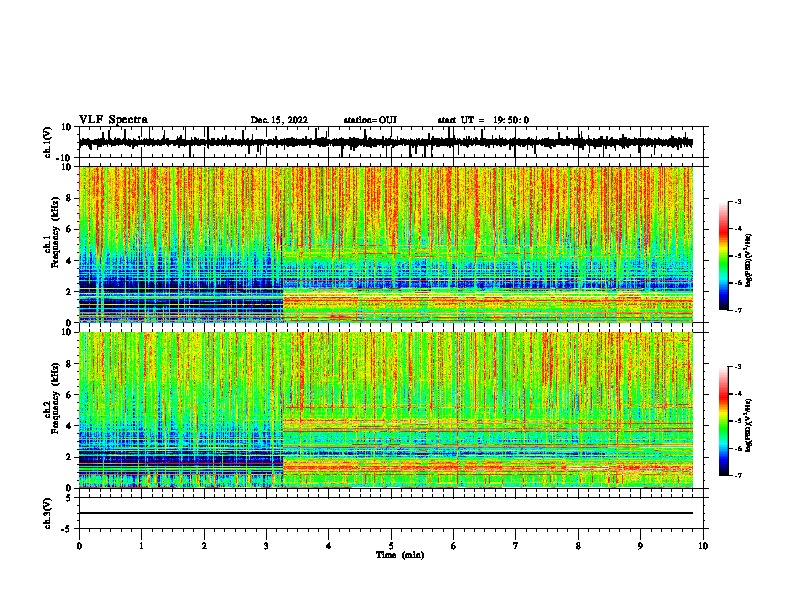Click the "0" time axis tick label
Screen dimensions: 792x612
click(x=79, y=546)
